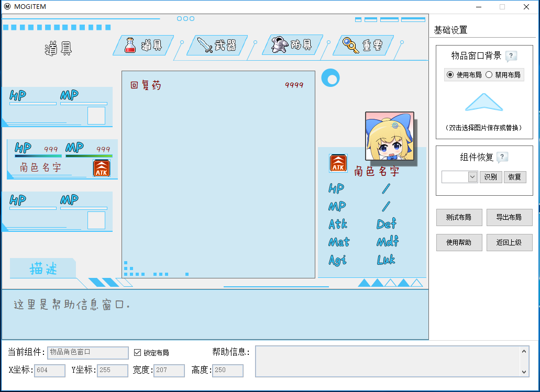540x392 pixels.
Task: Click the Luk stat label
Action: click(386, 260)
